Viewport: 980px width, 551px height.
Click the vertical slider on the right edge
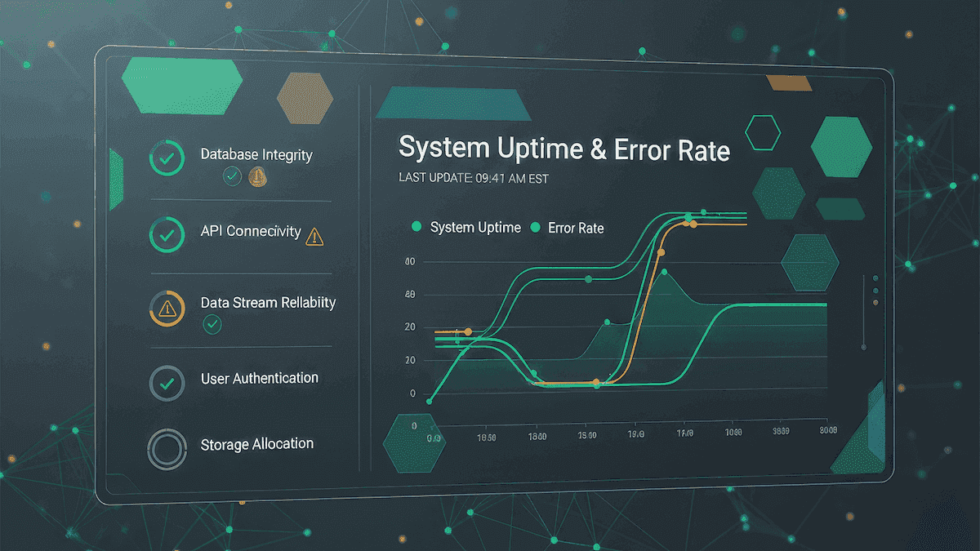864,312
